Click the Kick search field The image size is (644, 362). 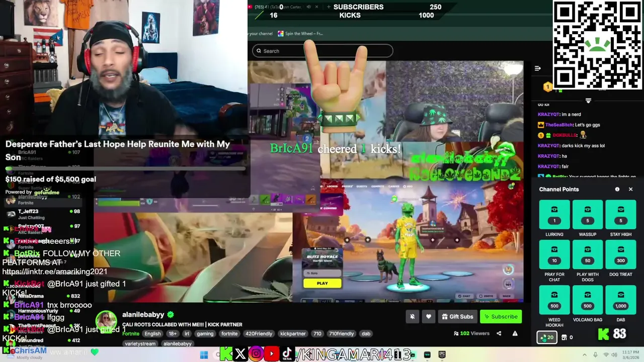coord(322,51)
